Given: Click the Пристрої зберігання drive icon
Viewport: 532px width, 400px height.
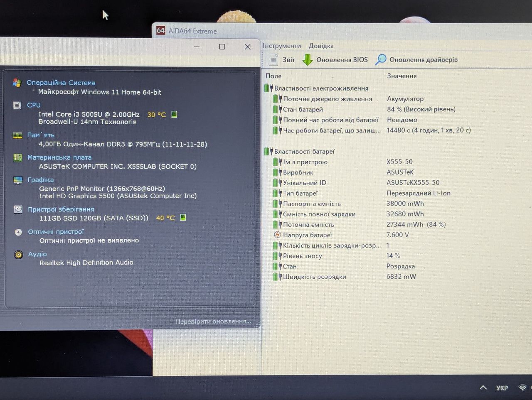Looking at the screenshot, I should point(18,209).
